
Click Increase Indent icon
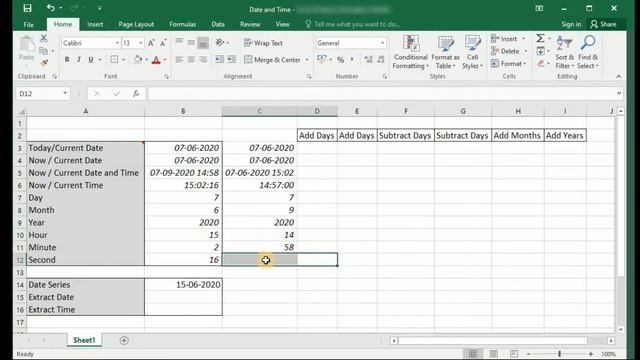pos(232,60)
